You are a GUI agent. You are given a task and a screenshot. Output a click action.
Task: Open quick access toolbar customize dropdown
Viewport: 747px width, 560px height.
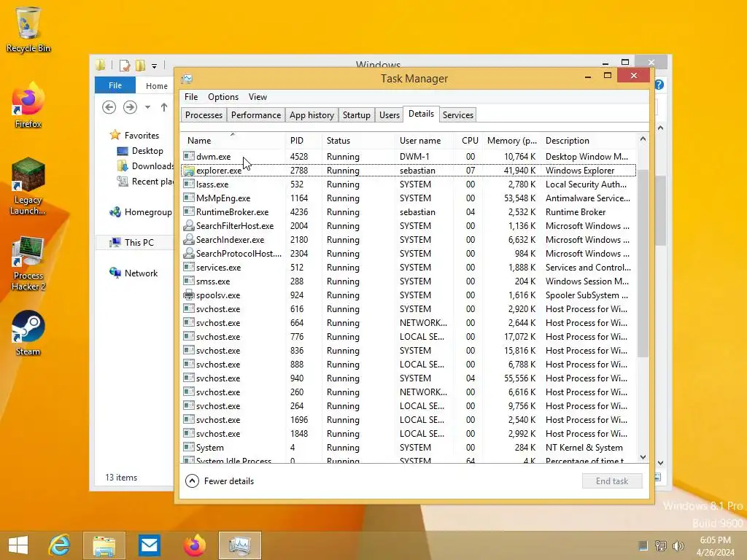pyautogui.click(x=155, y=66)
